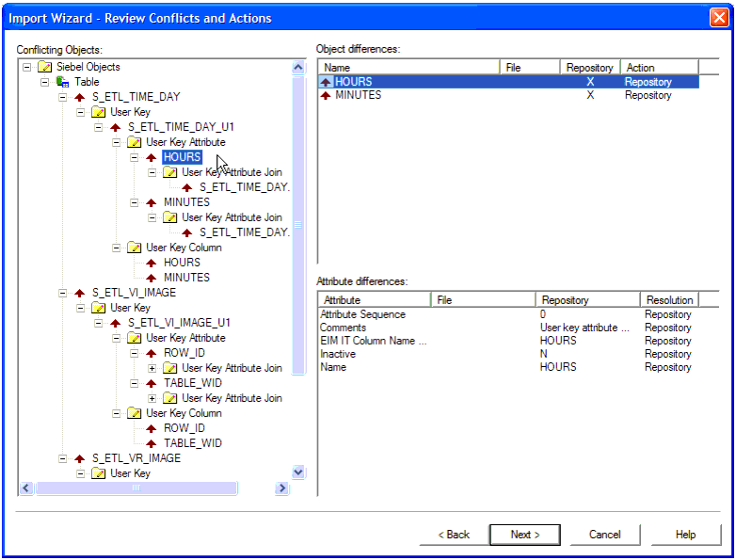Image resolution: width=736 pixels, height=560 pixels.
Task: Select the Comments attribute row
Action: coord(508,328)
